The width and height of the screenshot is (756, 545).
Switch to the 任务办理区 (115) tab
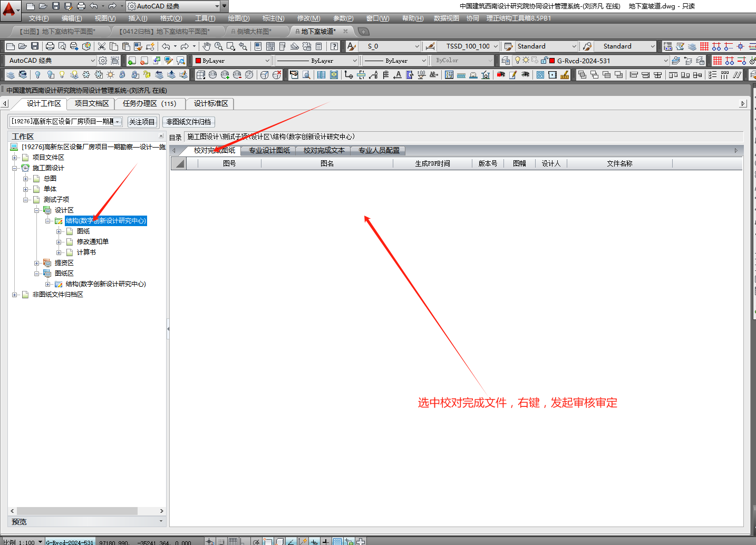[x=150, y=104]
